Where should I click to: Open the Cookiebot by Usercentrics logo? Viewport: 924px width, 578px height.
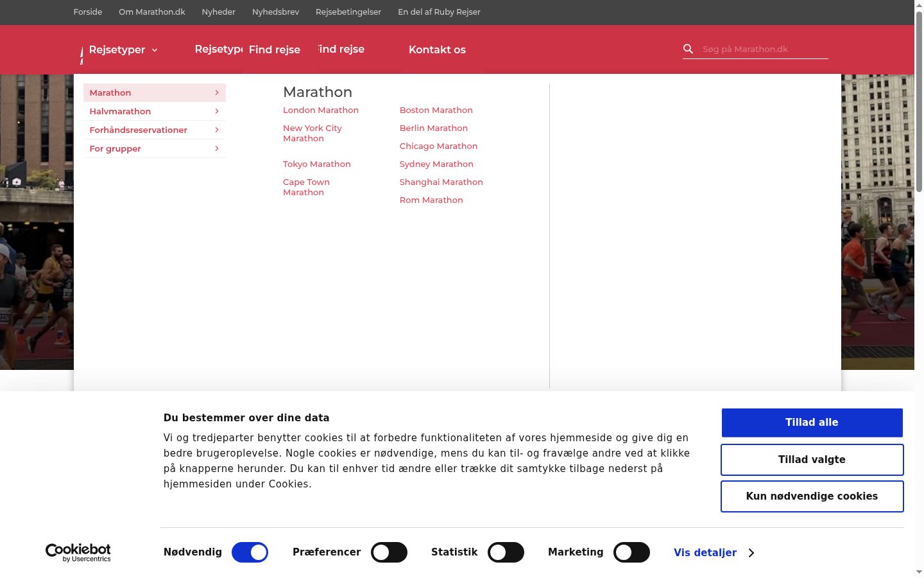(78, 552)
